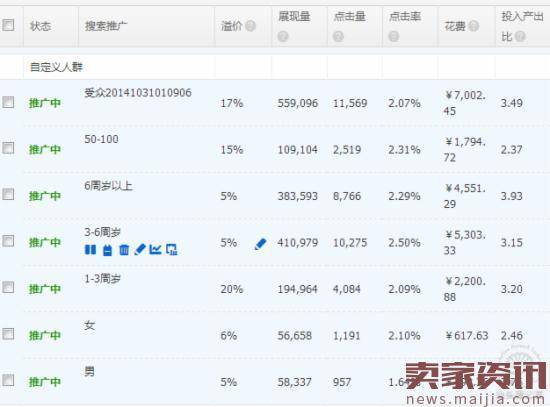Click click-rate value 2.31%

pyautogui.click(x=404, y=150)
